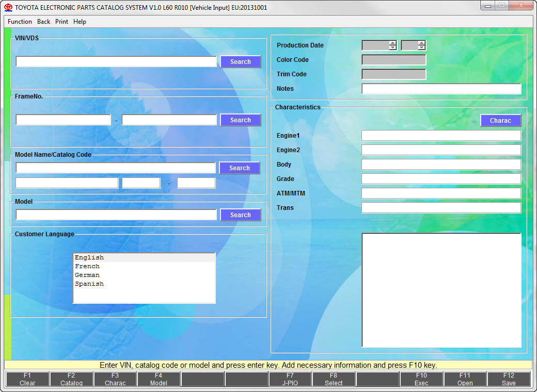Select French in Customer Language list
This screenshot has height=392, width=537.
coord(144,266)
